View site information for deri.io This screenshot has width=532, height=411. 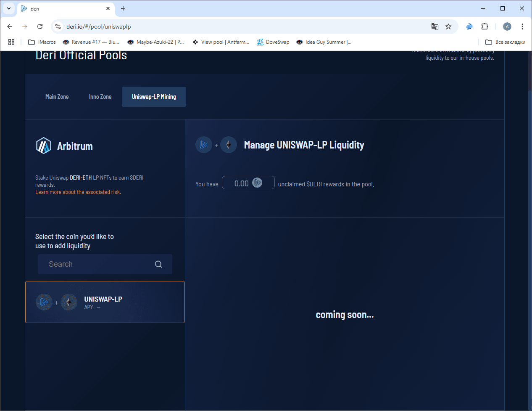tap(58, 27)
